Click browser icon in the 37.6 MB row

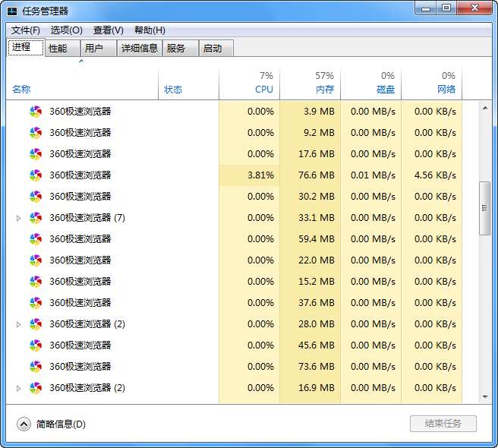pyautogui.click(x=36, y=303)
